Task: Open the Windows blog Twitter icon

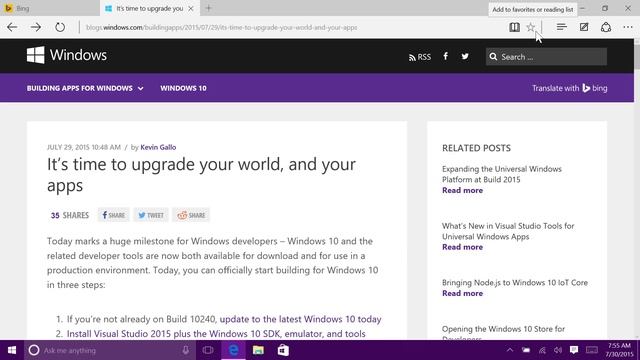Action: 465,56
